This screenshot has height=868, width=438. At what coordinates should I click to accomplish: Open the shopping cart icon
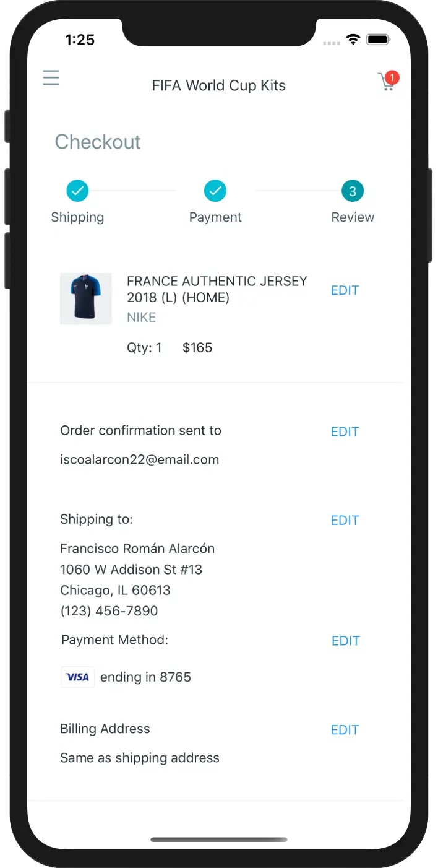click(387, 83)
